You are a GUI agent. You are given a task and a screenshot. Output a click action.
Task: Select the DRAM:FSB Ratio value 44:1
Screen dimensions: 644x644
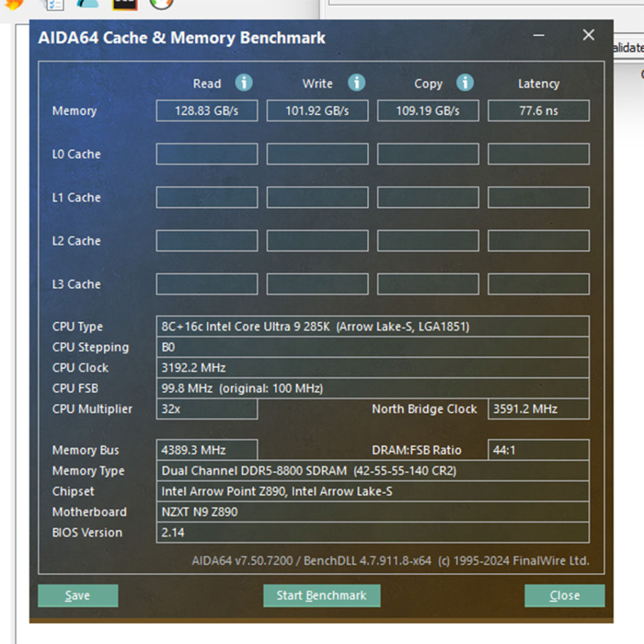[538, 450]
